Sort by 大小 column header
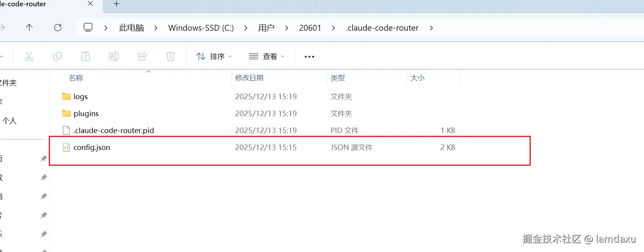The image size is (644, 252). click(417, 78)
